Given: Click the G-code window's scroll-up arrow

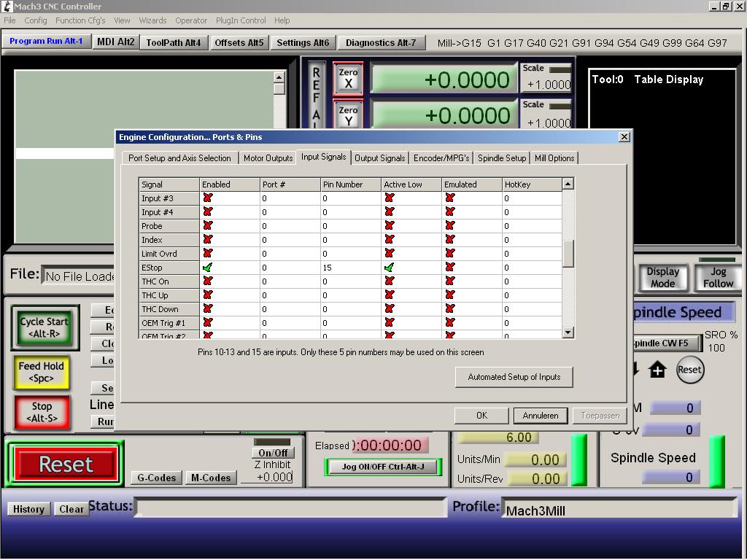Looking at the screenshot, I should point(279,77).
